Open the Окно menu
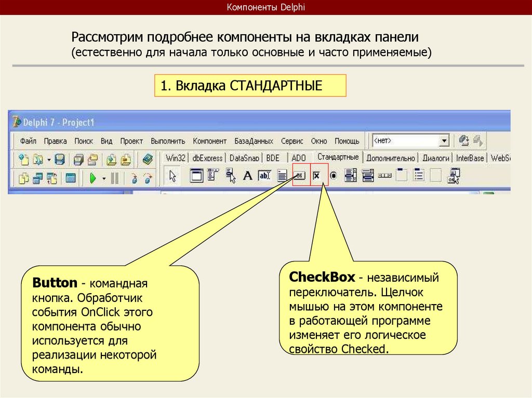Viewport: 532px width, 398px height. (x=319, y=141)
